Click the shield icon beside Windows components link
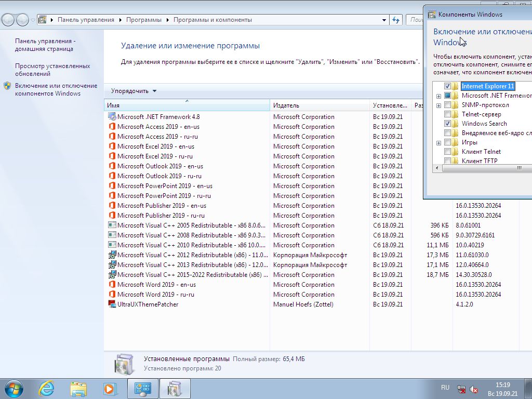The image size is (532, 399). 7,86
